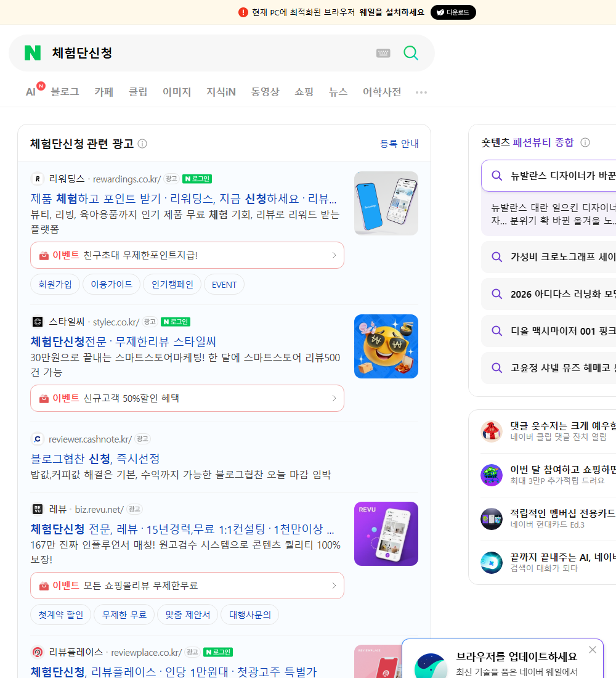Open 2026 아디다스 러닝화 suggested search
Viewport: 616px width, 678px height.
coord(549,294)
